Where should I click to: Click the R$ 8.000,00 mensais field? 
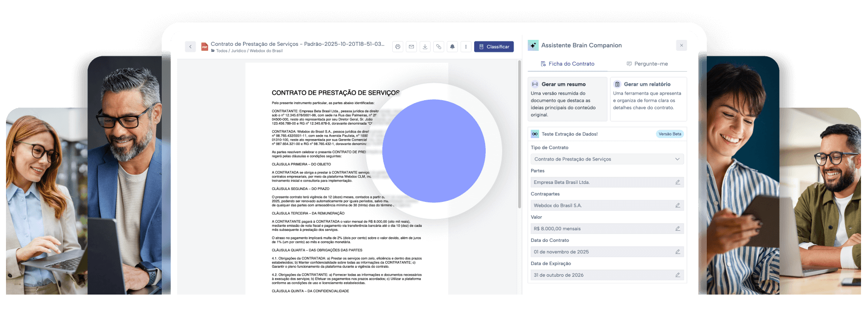click(x=607, y=229)
